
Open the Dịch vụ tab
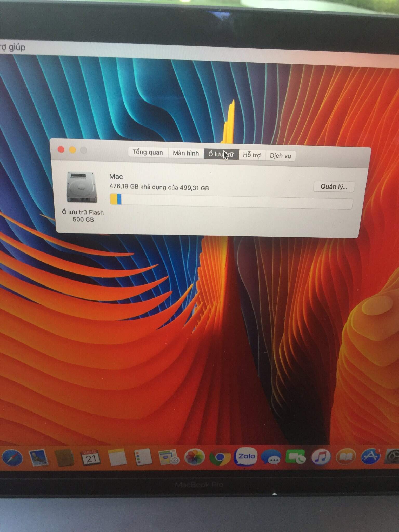[280, 156]
